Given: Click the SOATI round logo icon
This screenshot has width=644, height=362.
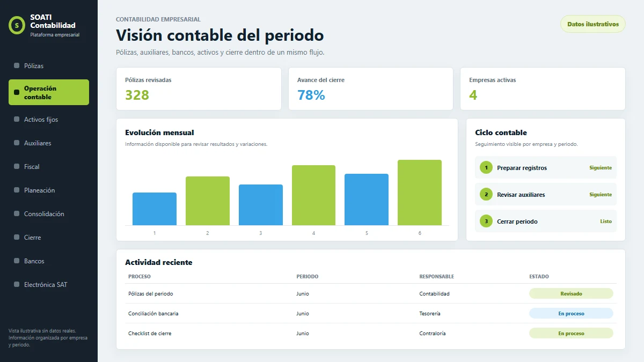Looking at the screenshot, I should point(17,25).
